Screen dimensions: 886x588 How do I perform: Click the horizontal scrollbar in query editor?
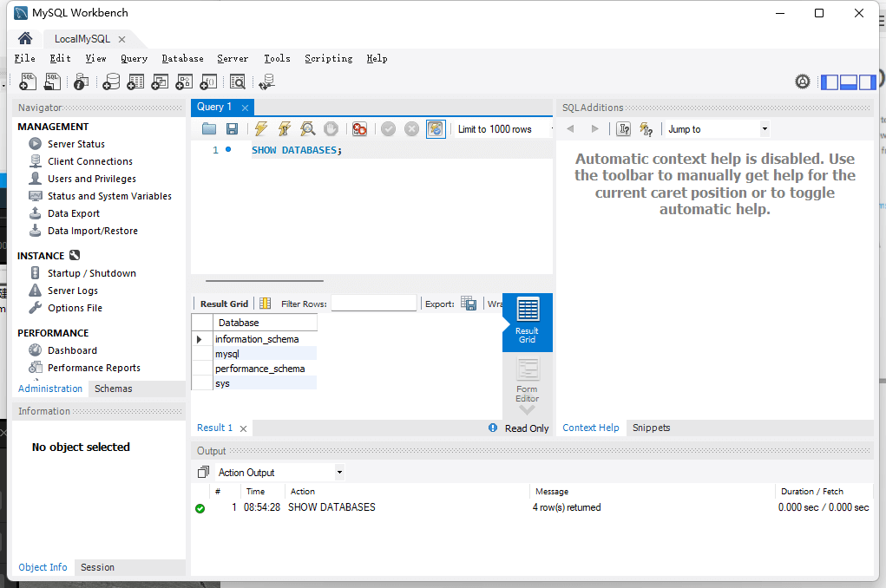[x=265, y=280]
